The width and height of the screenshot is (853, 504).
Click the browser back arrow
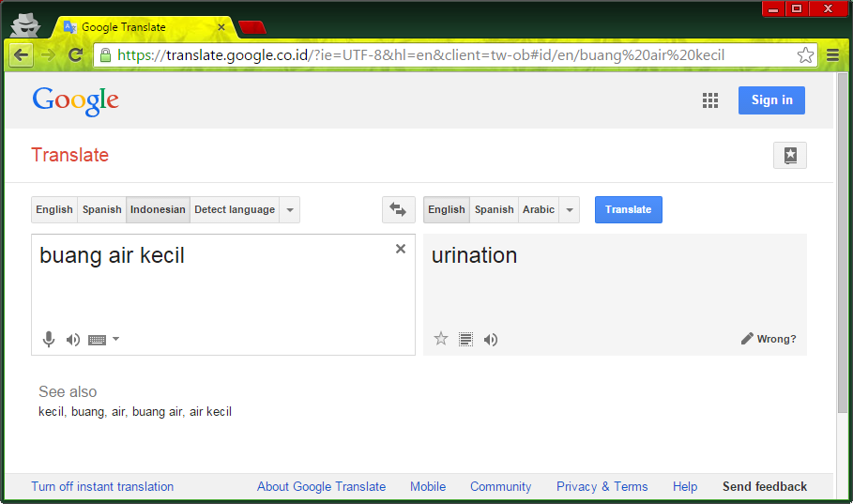pos(21,55)
